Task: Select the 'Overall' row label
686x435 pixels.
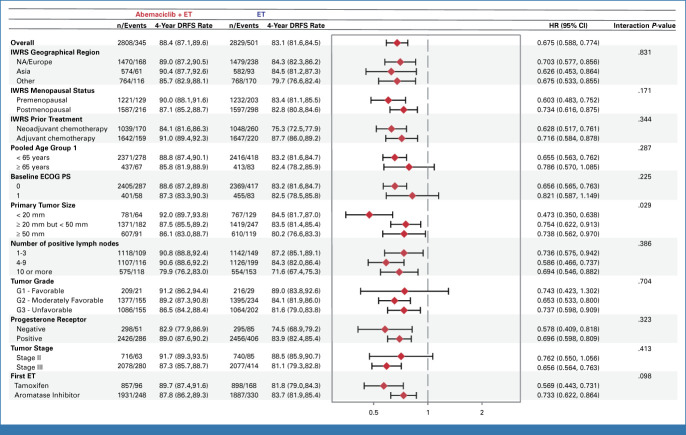Action: point(22,42)
